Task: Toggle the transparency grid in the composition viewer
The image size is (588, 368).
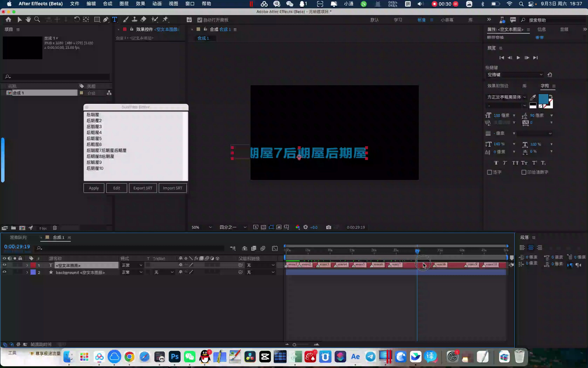Action: click(264, 227)
